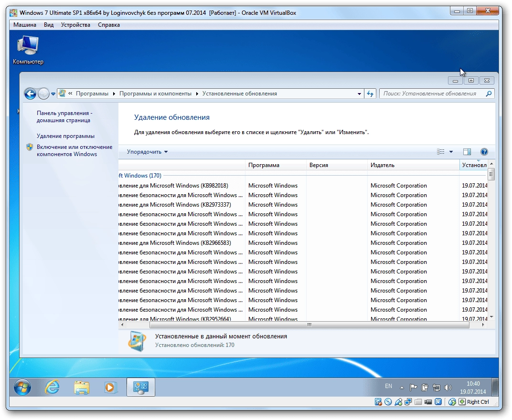Show hidden tray icons arrow
Viewport: 512px width, 420px height.
click(402, 388)
